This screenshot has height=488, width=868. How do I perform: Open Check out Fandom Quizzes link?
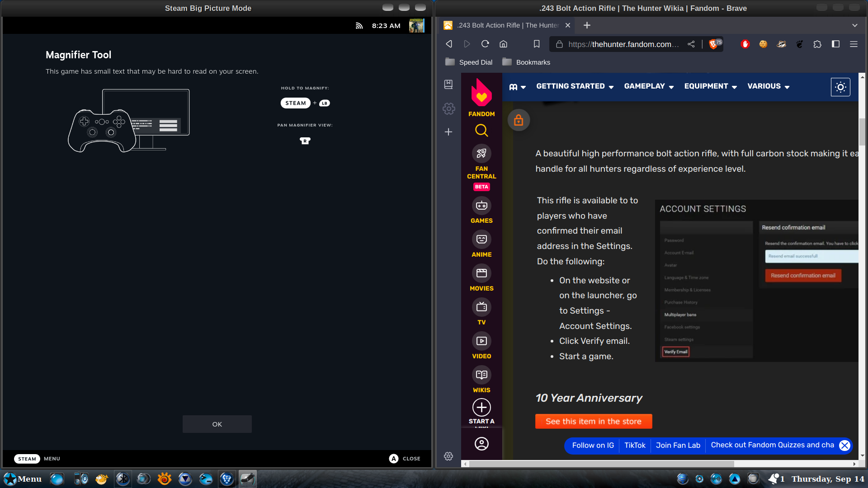(x=772, y=445)
